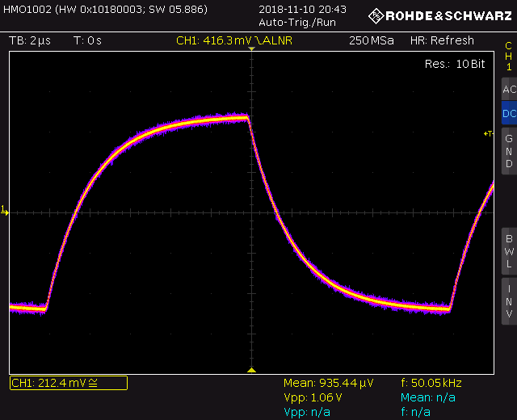Screen dimensions: 517x420
Task: Click the Res.: 10 Bit label
Action: pos(455,64)
